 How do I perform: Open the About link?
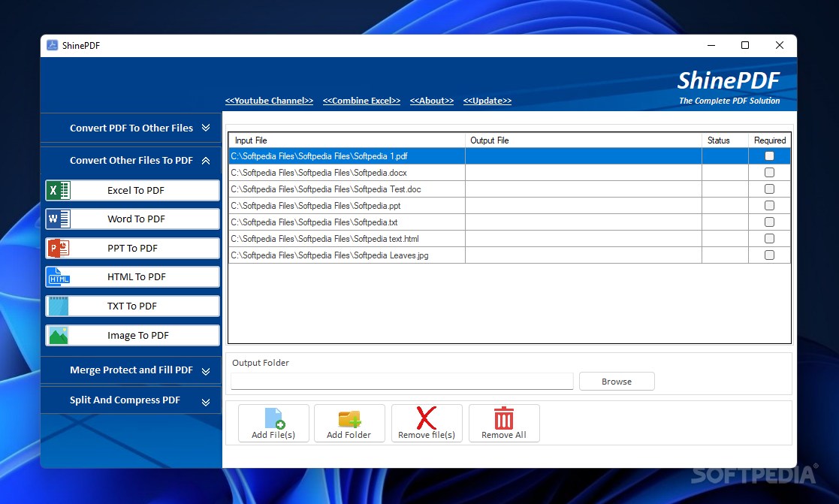pos(432,101)
